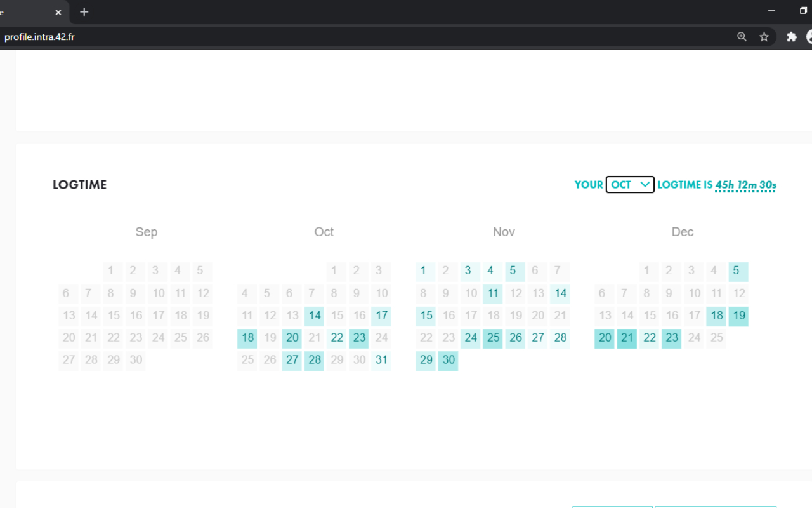The height and width of the screenshot is (508, 812).
Task: Select October 18 in logtime calendar
Action: click(247, 338)
